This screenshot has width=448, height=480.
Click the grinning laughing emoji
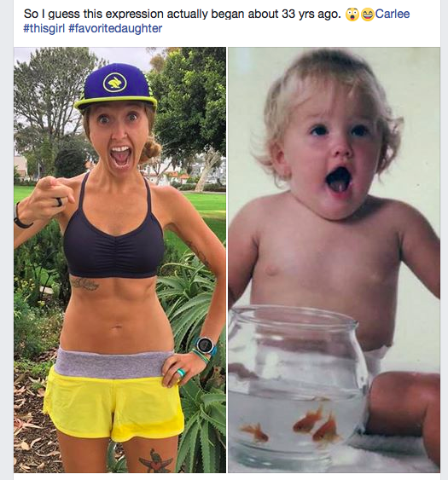coord(368,14)
